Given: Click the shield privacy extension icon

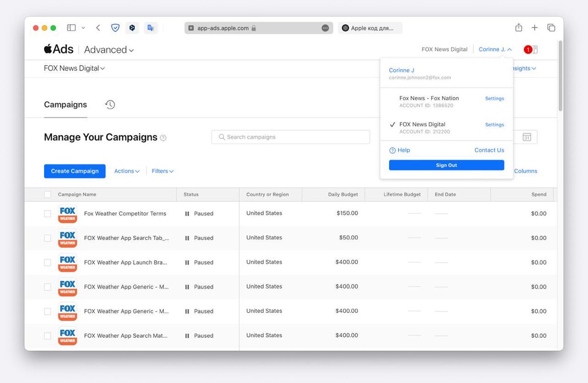Looking at the screenshot, I should [x=115, y=28].
